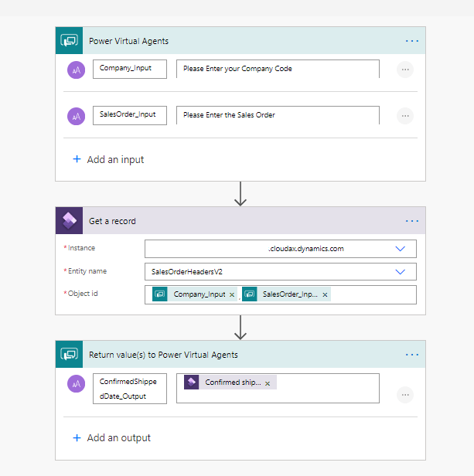
Task: Open the Return value(s) step ellipsis menu
Action: 412,355
